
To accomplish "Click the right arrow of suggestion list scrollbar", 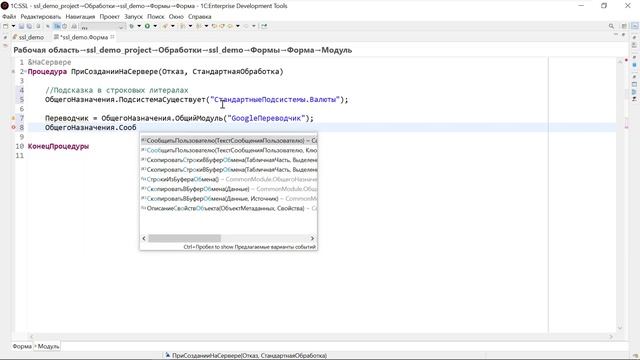I will click(x=312, y=238).
